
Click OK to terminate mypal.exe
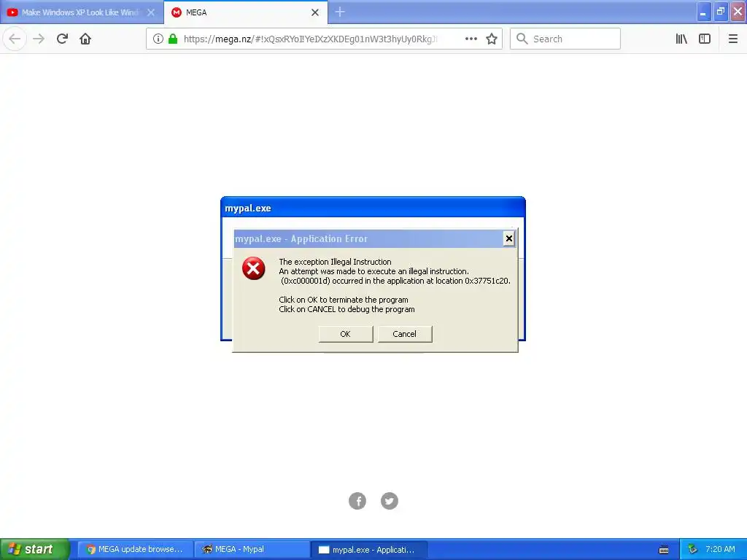coord(345,334)
